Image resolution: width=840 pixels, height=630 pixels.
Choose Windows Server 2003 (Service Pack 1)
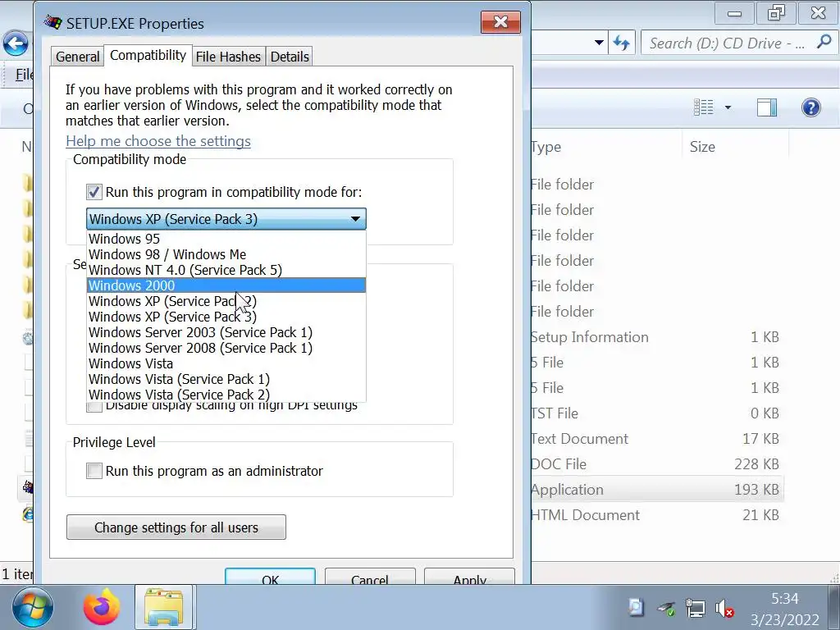tap(226, 332)
